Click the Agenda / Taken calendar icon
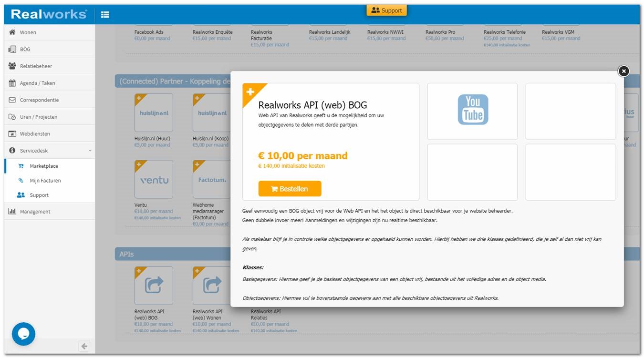The width and height of the screenshot is (644, 358). pos(12,83)
